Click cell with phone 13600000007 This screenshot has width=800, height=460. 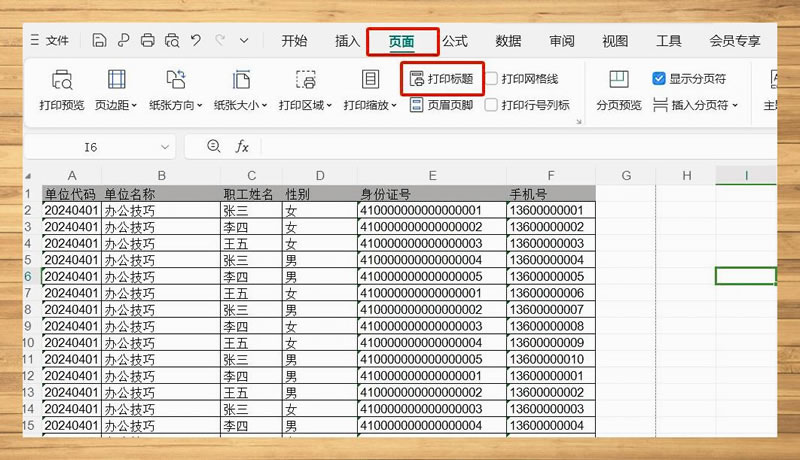tap(551, 310)
